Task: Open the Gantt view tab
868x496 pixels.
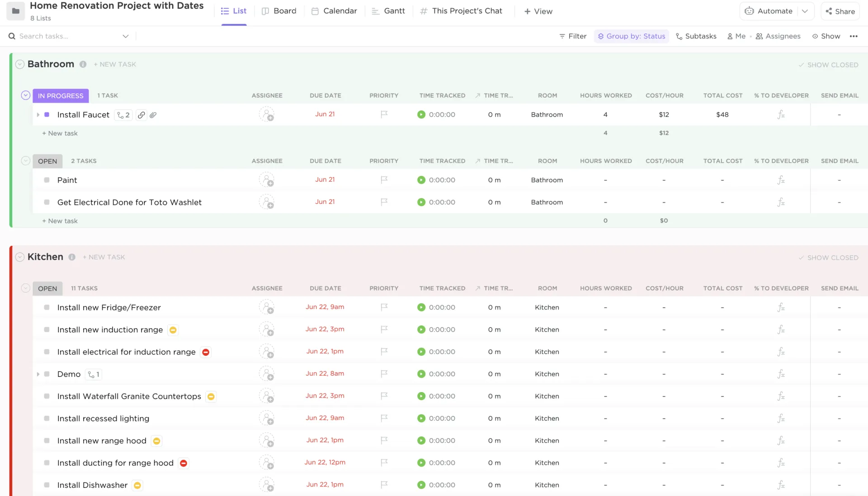Action: click(x=388, y=11)
